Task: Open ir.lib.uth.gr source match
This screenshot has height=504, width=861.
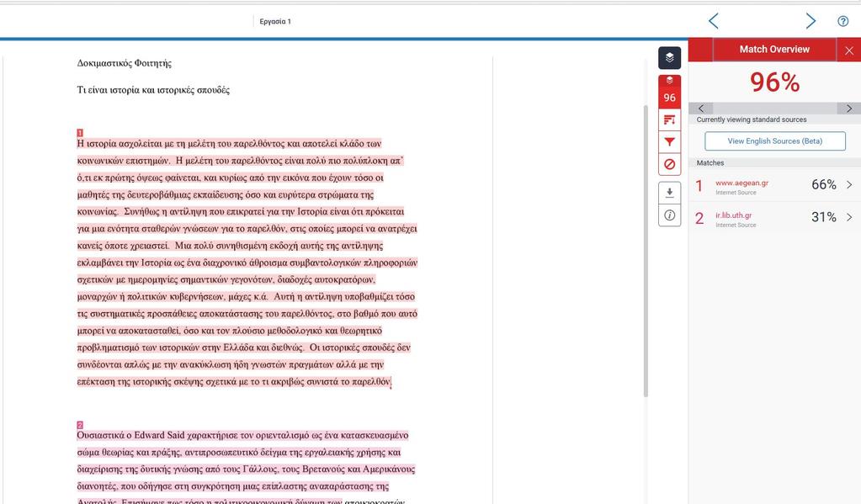Action: coord(734,215)
